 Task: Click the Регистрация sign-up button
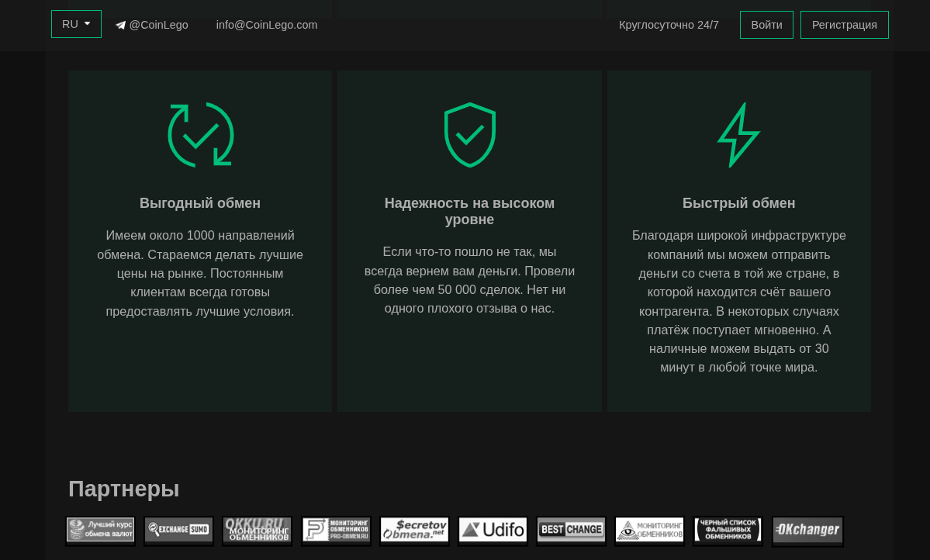click(x=844, y=25)
